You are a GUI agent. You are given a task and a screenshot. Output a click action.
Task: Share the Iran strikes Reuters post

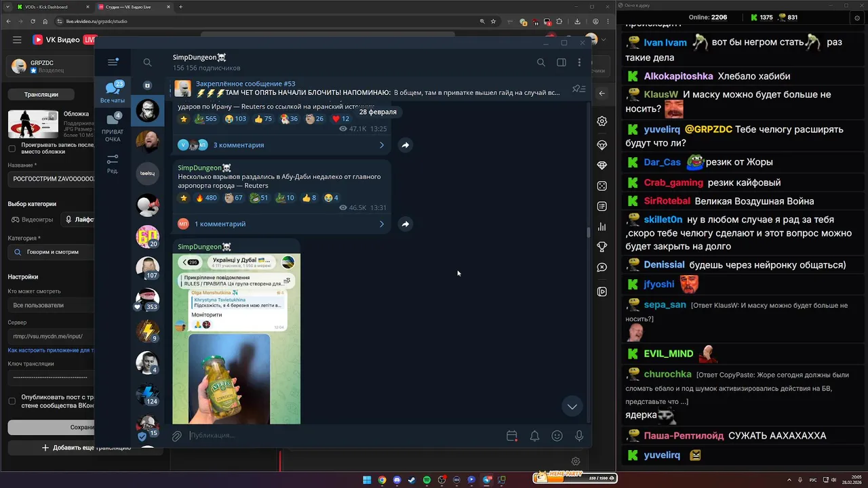tap(405, 145)
